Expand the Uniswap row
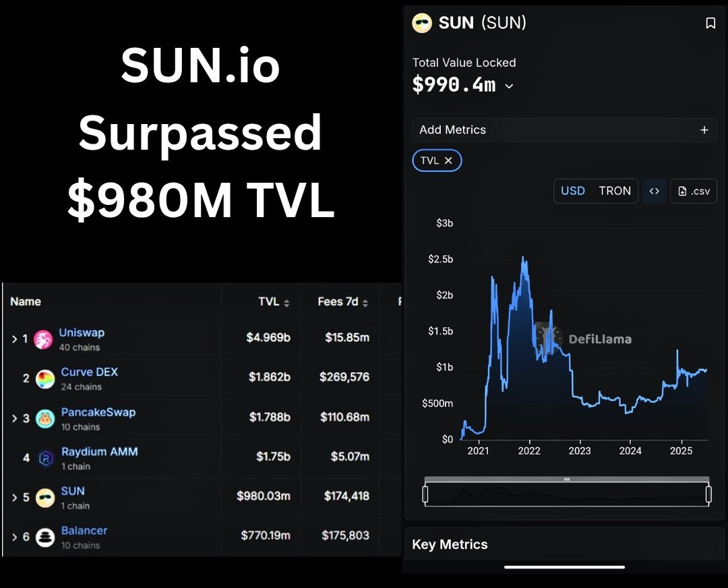 [x=14, y=340]
